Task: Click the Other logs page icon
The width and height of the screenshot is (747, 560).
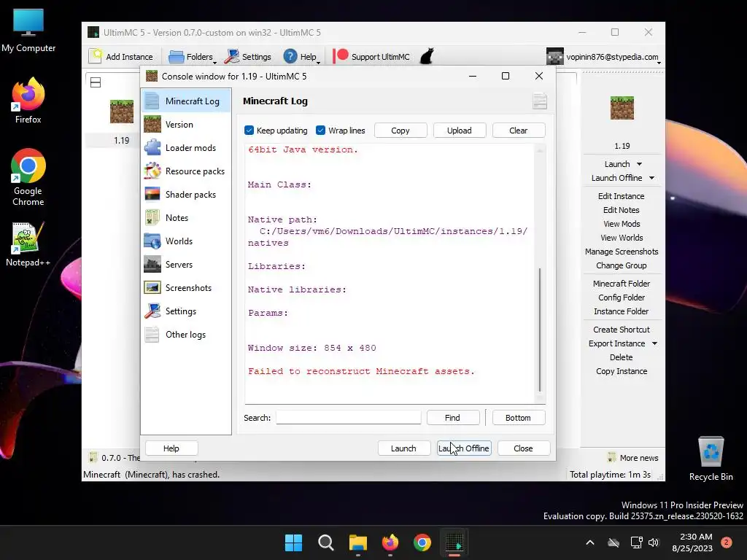Action: [152, 334]
